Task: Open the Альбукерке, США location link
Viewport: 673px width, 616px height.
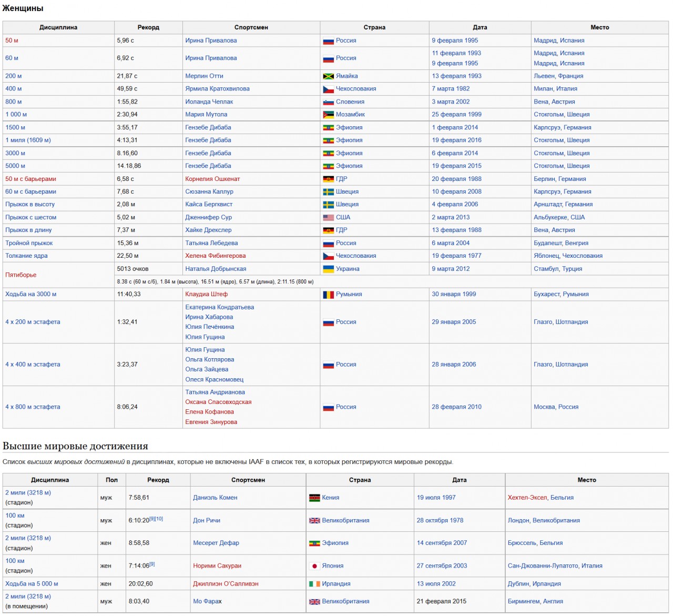Action: point(559,218)
